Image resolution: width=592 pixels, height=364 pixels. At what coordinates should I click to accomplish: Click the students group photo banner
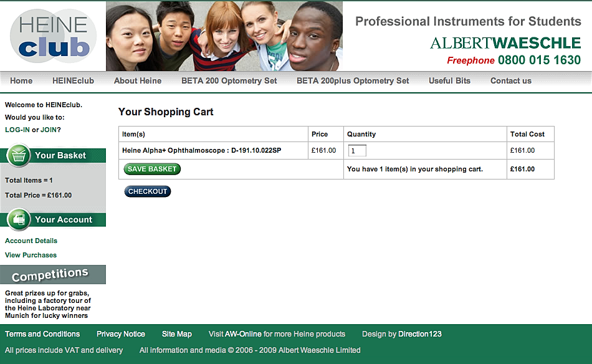[x=224, y=36]
